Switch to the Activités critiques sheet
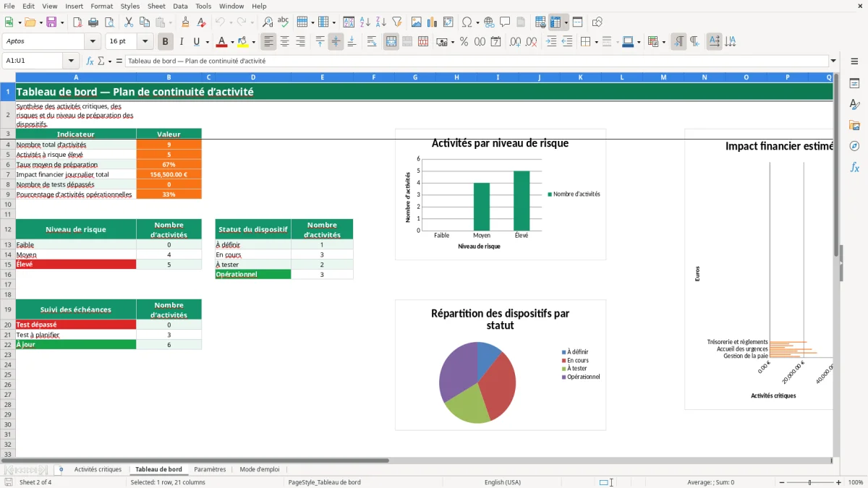Image resolution: width=868 pixels, height=488 pixels. (98, 469)
